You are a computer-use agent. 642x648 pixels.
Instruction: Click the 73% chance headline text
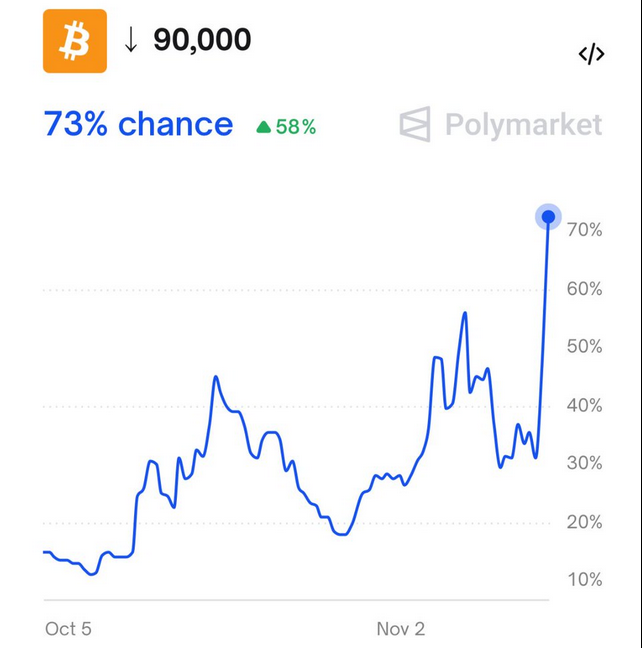tap(138, 124)
